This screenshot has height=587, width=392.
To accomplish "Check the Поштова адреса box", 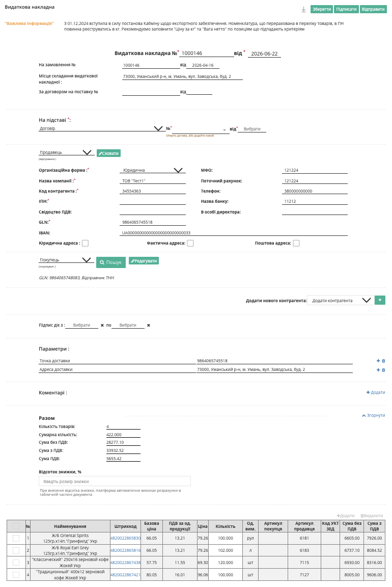I will click(296, 244).
